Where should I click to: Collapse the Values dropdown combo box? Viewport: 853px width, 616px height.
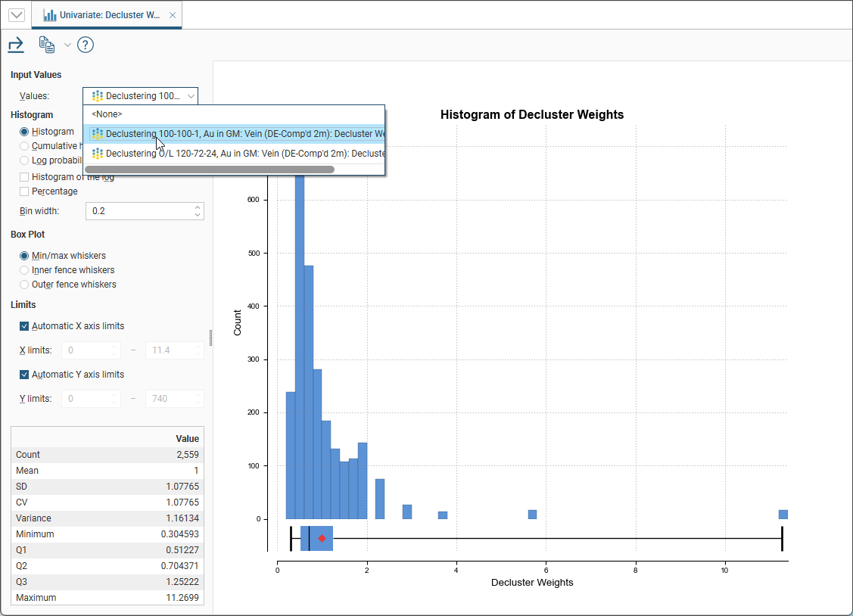pos(140,96)
